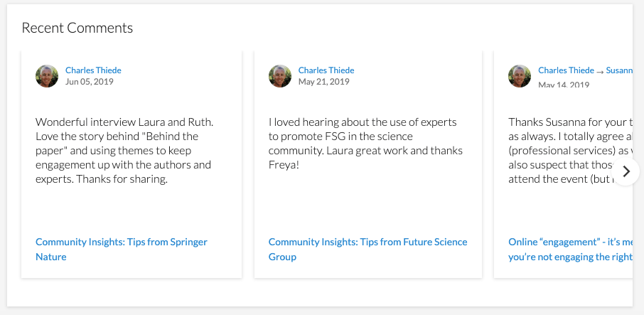This screenshot has height=315, width=644.
Task: Click the arrow between Charles Thiede and Susanna
Action: pos(600,71)
